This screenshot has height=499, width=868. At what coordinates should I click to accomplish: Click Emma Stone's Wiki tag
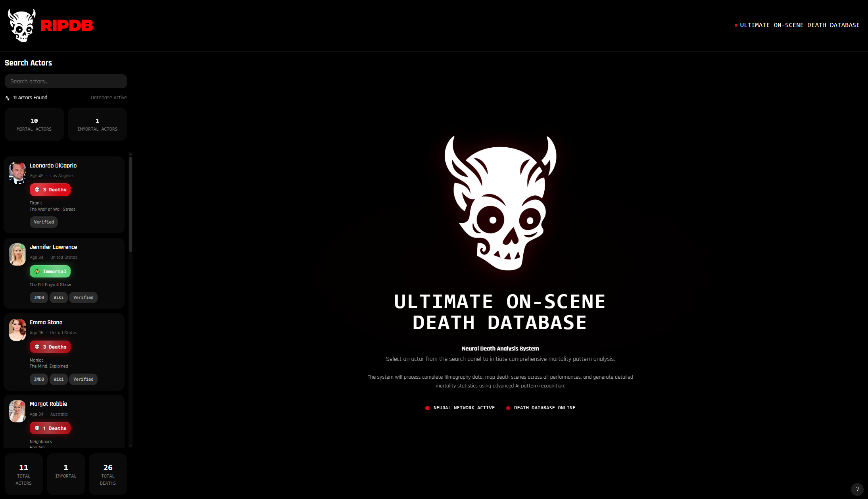[x=58, y=379]
